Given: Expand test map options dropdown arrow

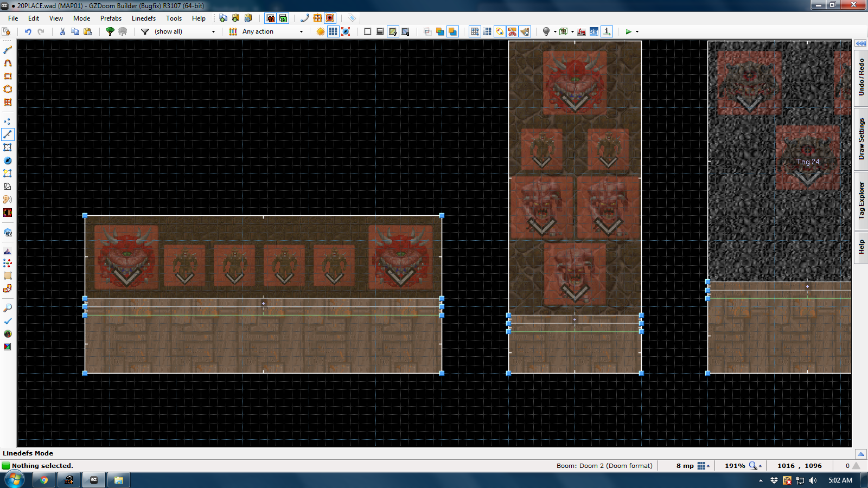Looking at the screenshot, I should click(637, 31).
